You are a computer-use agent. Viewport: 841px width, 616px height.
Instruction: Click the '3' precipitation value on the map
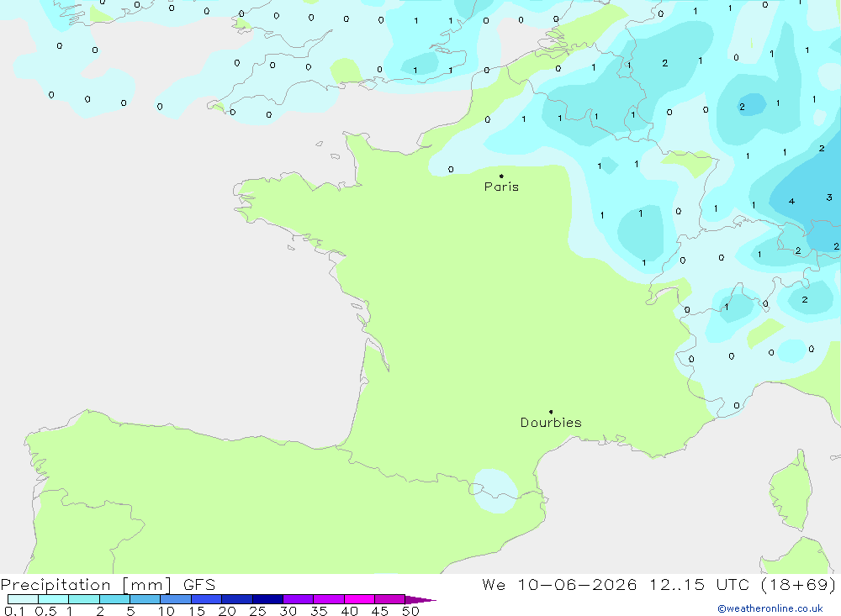pyautogui.click(x=829, y=197)
